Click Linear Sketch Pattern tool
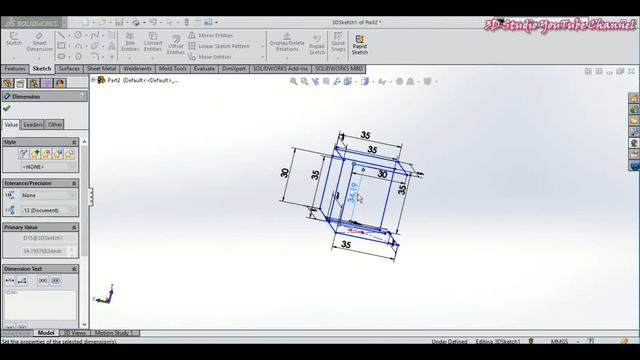This screenshot has width=640, height=360. pos(219,46)
